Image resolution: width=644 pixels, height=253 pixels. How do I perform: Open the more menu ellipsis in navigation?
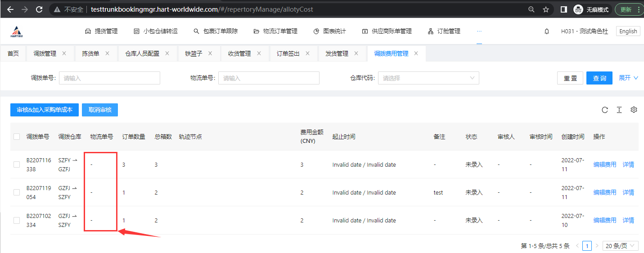(x=479, y=31)
